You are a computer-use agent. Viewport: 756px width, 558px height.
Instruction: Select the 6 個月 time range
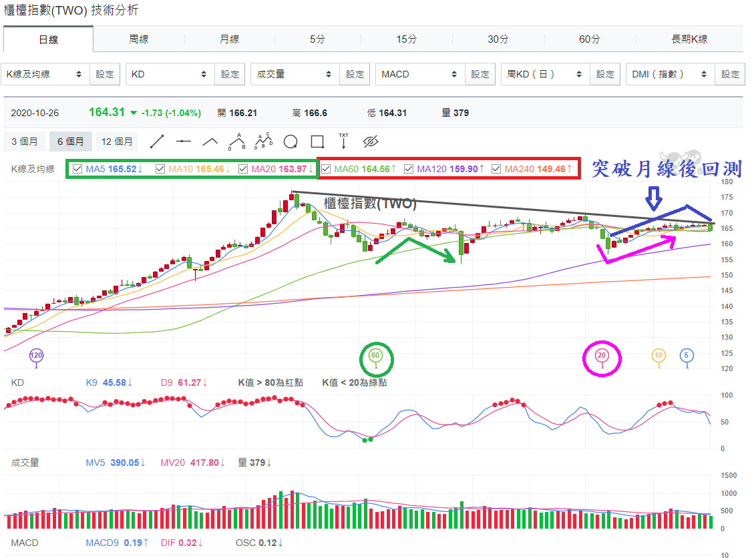70,142
